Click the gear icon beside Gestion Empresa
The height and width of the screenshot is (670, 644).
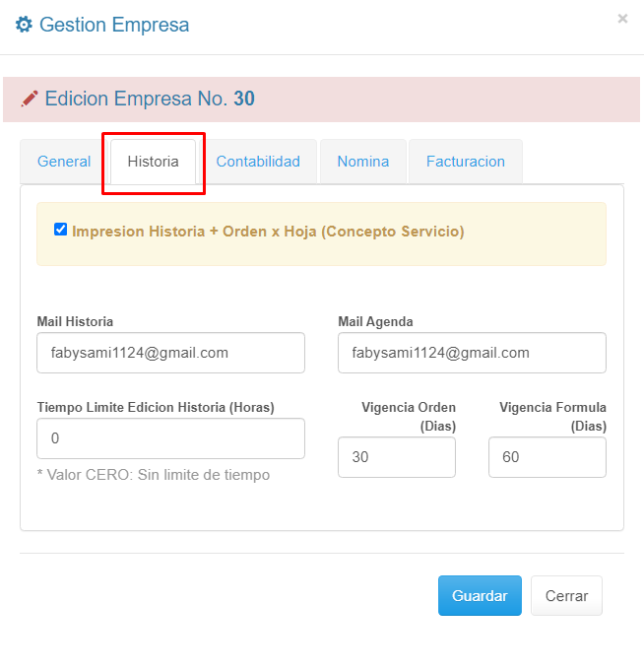[x=24, y=25]
